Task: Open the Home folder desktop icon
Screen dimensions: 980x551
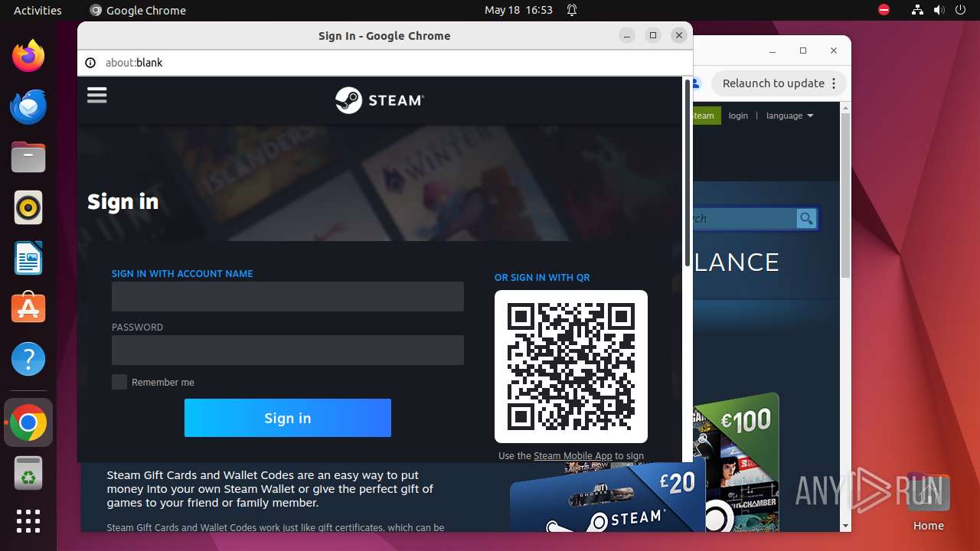Action: click(x=928, y=501)
